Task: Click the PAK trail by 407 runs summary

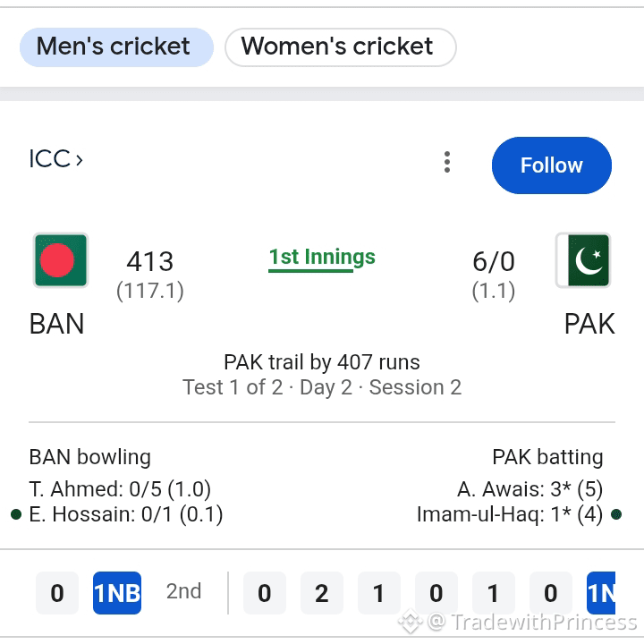Action: tap(322, 362)
